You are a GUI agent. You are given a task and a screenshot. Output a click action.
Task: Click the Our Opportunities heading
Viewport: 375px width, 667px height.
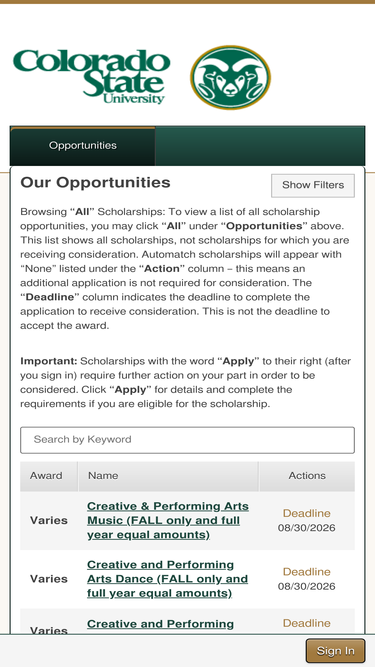[x=95, y=183]
